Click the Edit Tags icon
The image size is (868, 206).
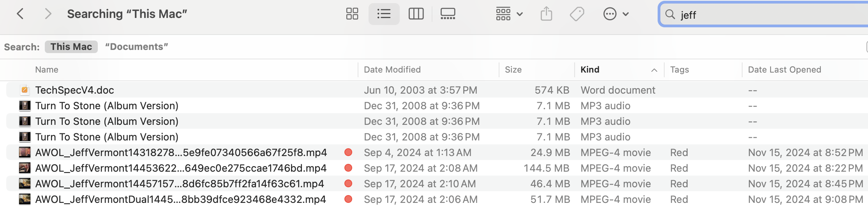tap(577, 14)
